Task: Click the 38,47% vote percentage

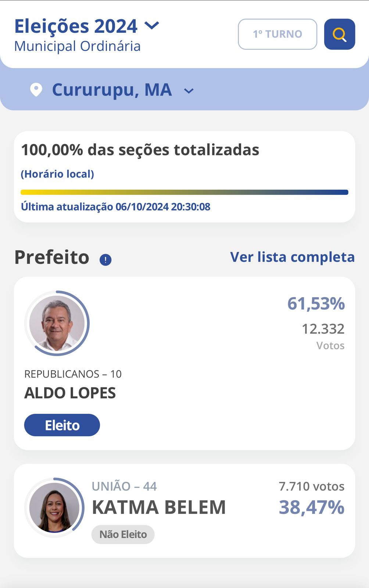Action: point(312,508)
